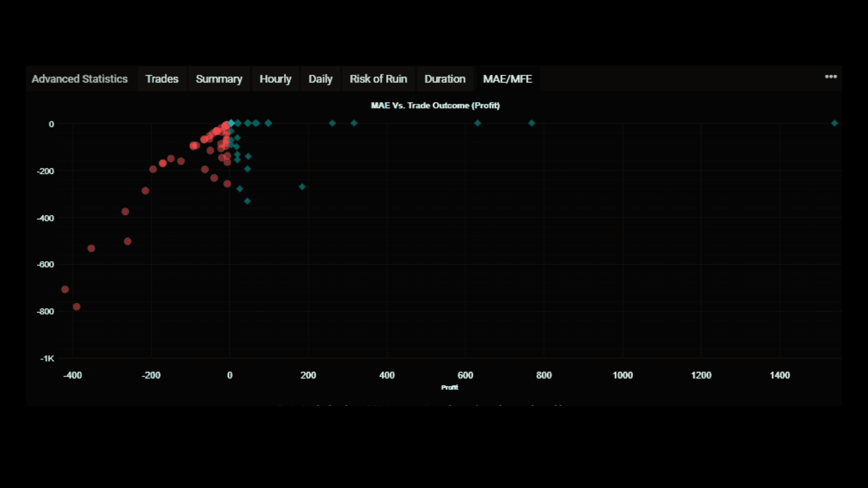868x488 pixels.
Task: Select the teal diamond near profit 630
Action: pos(477,123)
